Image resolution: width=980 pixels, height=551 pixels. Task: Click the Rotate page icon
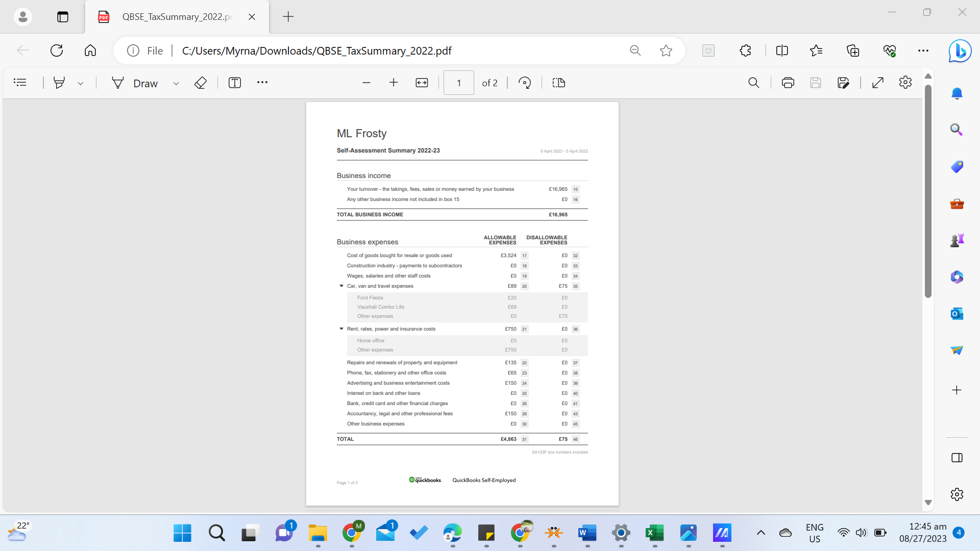tap(525, 83)
